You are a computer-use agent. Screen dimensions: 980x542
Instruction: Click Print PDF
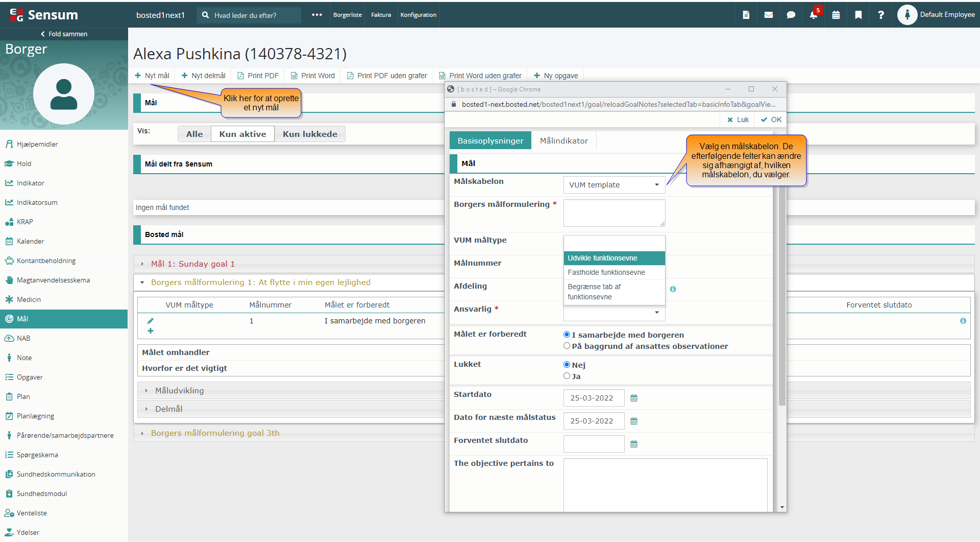click(x=258, y=76)
